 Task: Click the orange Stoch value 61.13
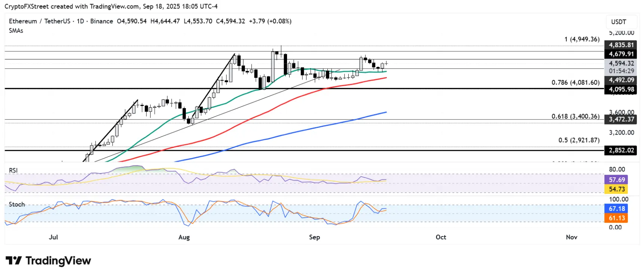(x=616, y=218)
